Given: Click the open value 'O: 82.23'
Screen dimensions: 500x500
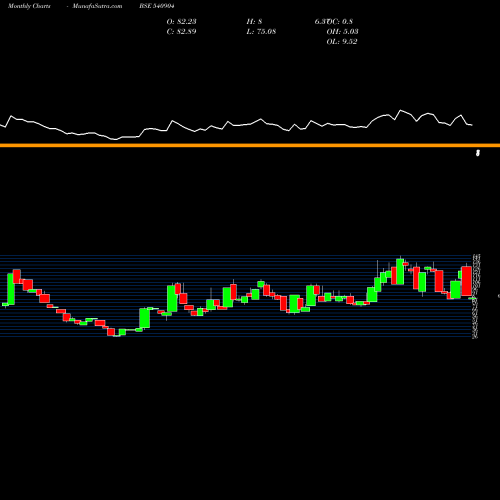Looking at the screenshot, I should tap(181, 22).
